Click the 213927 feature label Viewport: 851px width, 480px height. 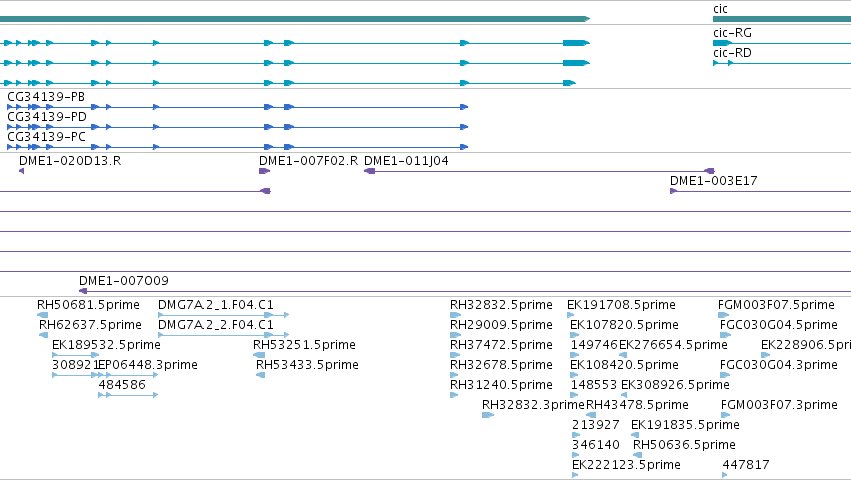595,425
